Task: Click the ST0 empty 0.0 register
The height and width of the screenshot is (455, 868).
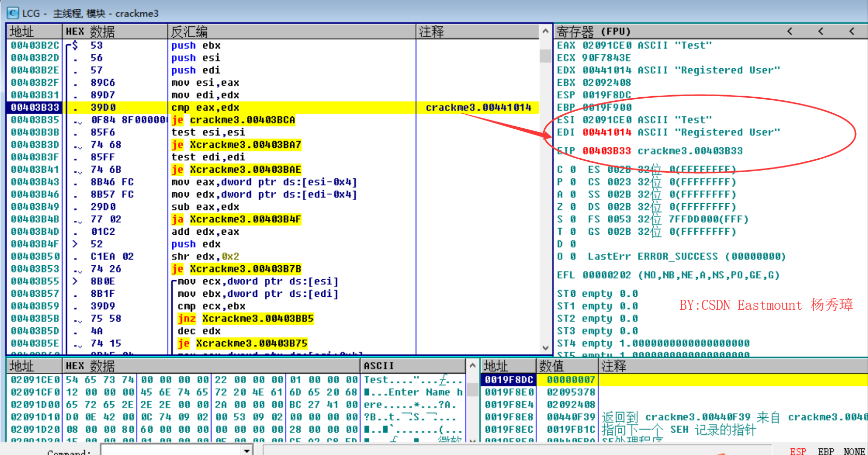Action: tap(597, 294)
